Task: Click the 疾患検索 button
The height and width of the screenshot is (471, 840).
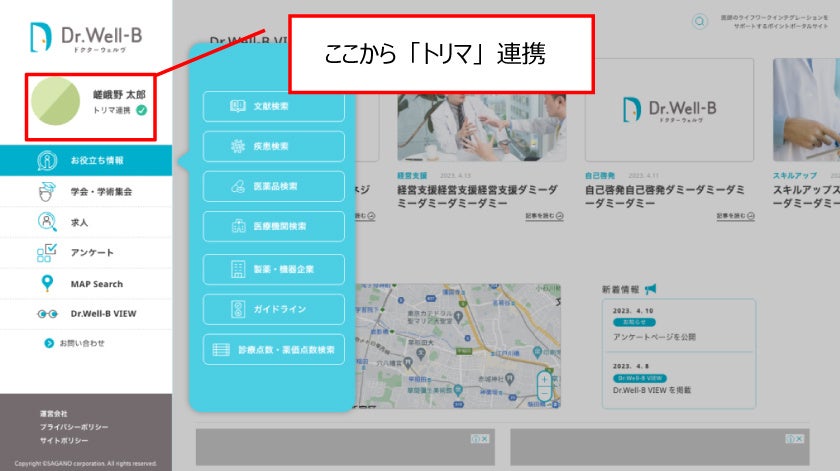Action: 274,146
